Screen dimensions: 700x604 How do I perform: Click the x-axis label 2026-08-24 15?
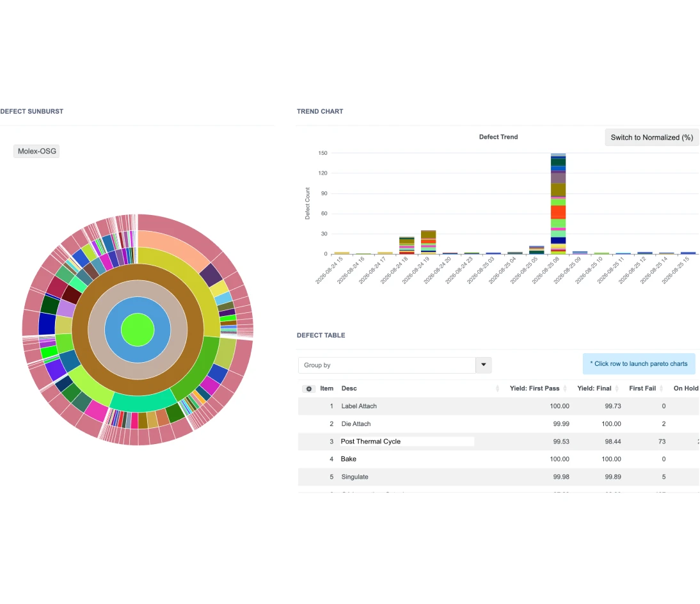(329, 270)
